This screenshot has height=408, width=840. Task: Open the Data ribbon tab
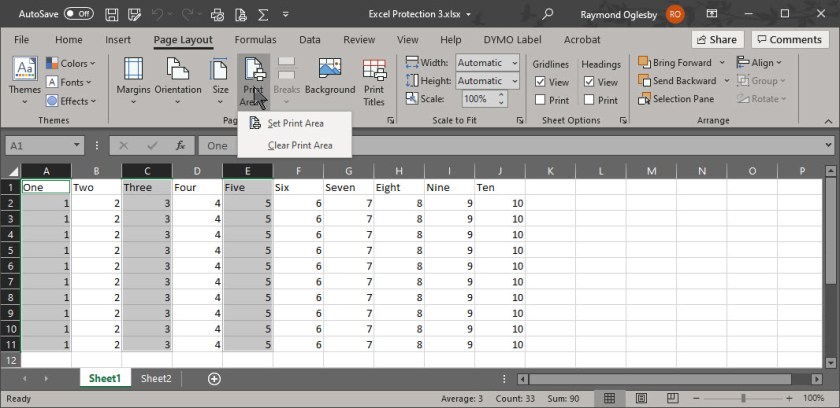(310, 40)
